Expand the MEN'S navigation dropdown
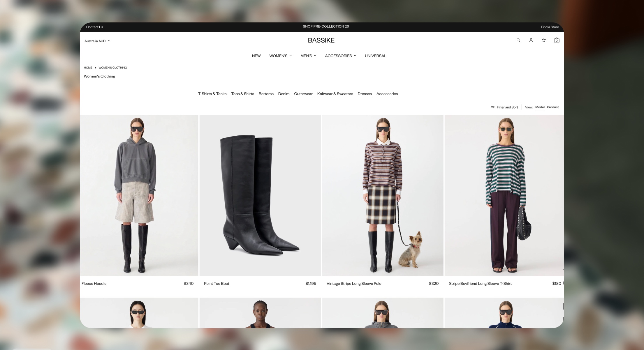 click(308, 56)
